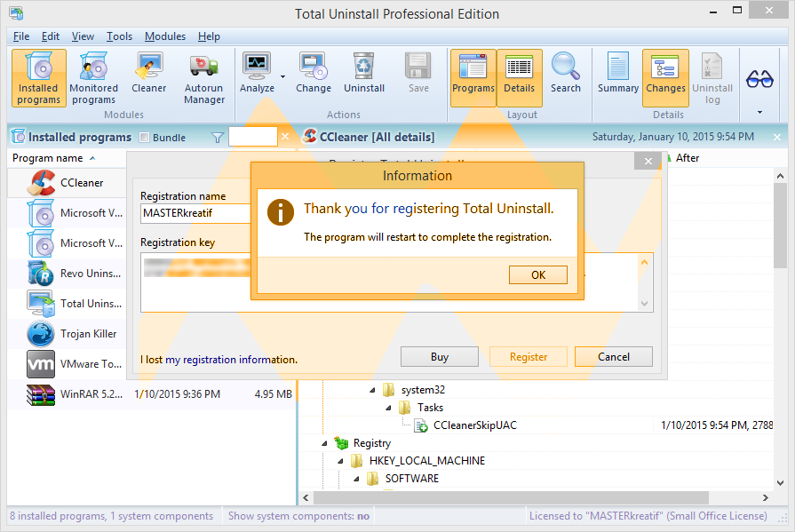Viewport: 795px width, 532px height.
Task: Click the filter funnel icon
Action: click(x=217, y=138)
